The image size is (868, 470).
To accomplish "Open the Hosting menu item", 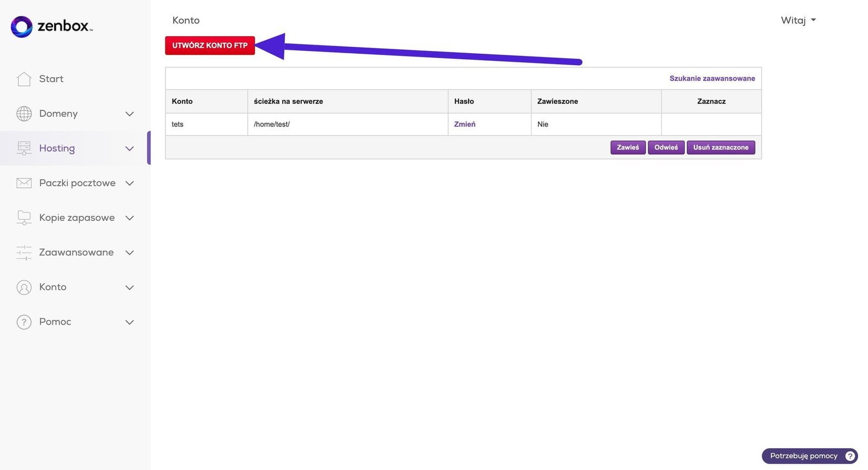I will tap(57, 148).
